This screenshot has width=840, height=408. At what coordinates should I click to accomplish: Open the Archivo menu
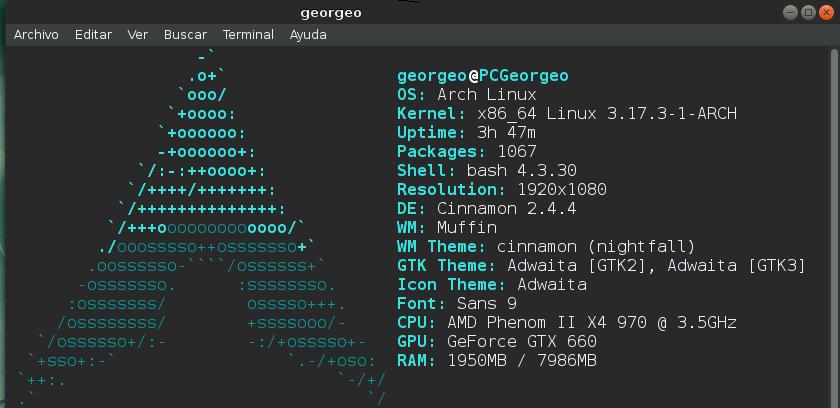36,35
